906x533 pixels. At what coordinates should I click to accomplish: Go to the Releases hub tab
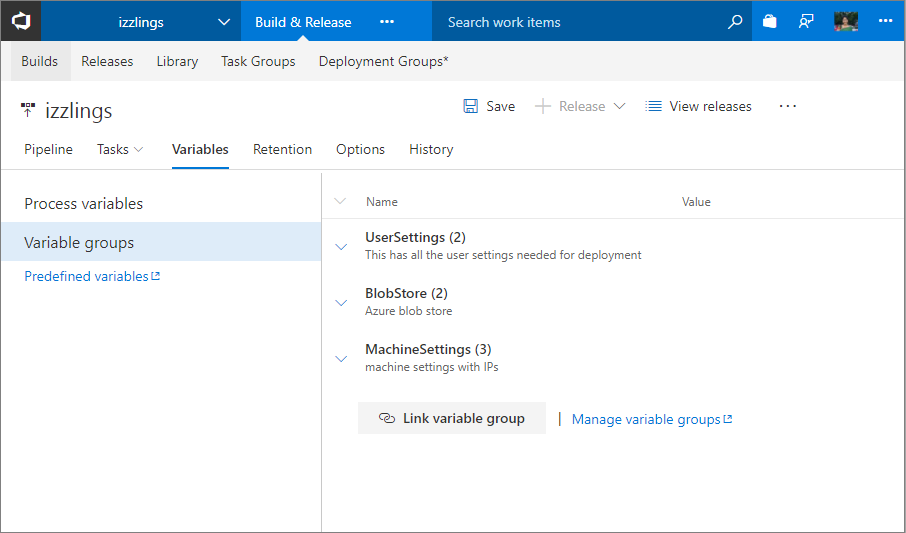(x=107, y=61)
